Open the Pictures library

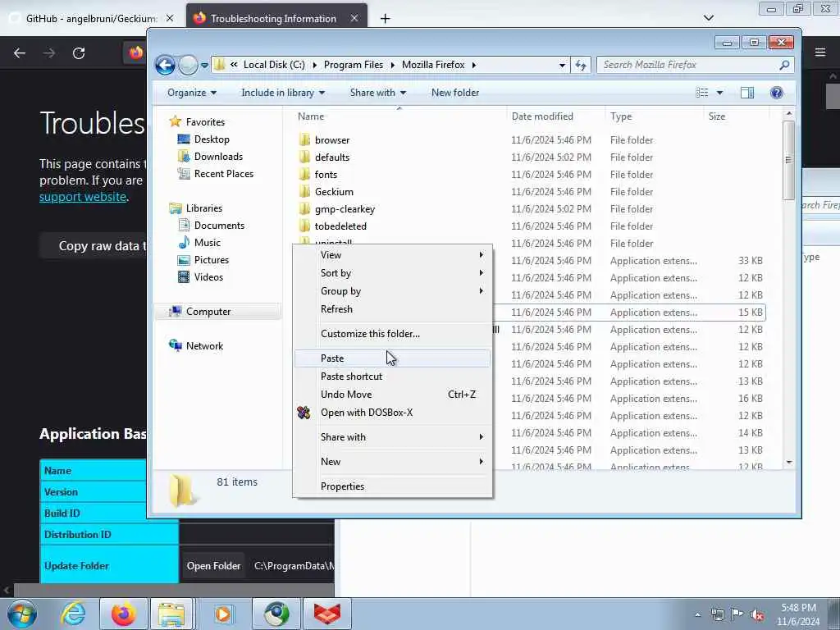point(203,260)
